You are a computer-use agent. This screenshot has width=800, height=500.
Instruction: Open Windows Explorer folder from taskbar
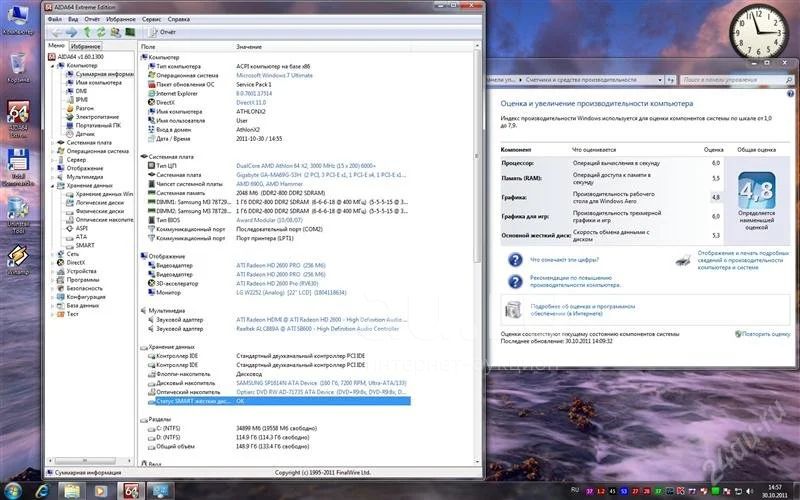[x=72, y=491]
